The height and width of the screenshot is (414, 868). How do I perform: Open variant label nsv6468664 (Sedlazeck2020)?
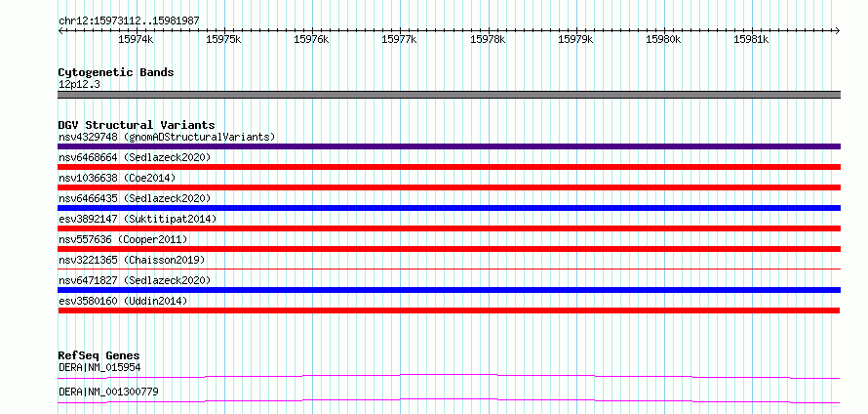(x=135, y=157)
